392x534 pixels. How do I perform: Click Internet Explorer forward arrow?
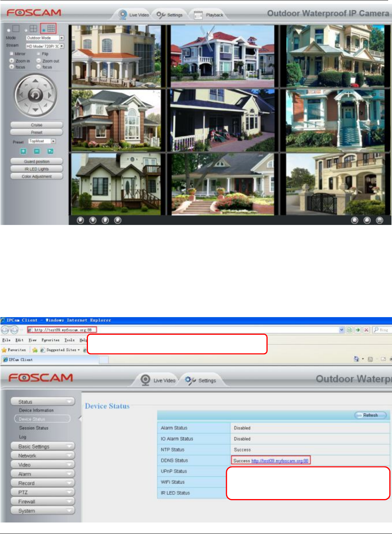[x=14, y=330]
